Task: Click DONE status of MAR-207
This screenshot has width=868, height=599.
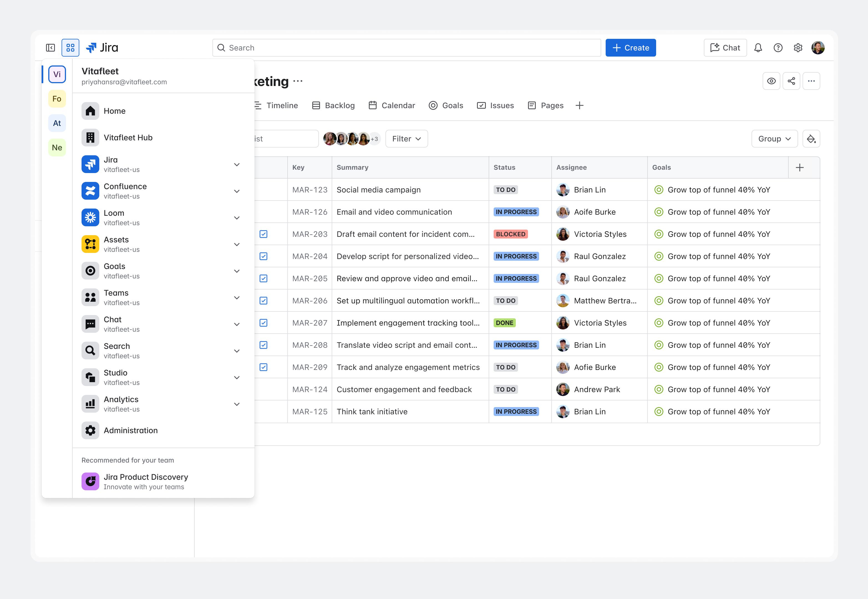Action: (504, 323)
